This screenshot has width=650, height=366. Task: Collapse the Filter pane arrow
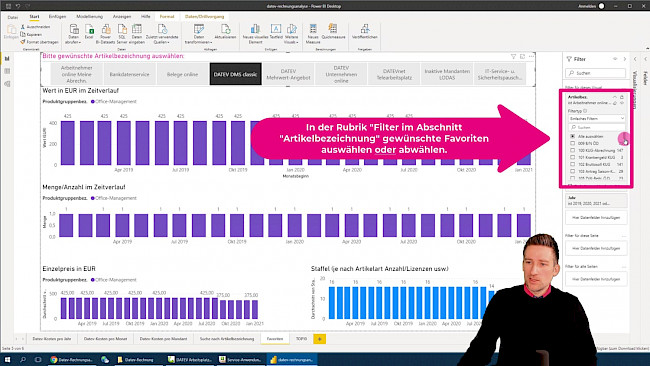point(625,59)
